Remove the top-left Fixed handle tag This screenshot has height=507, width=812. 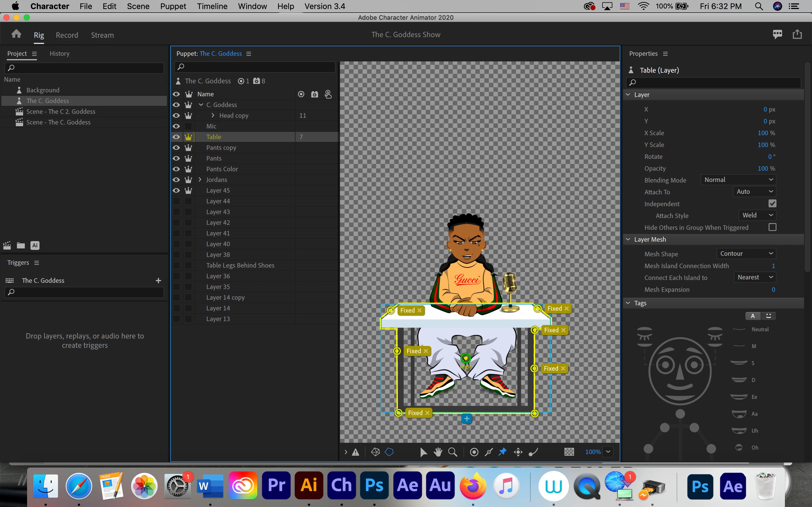[420, 310]
